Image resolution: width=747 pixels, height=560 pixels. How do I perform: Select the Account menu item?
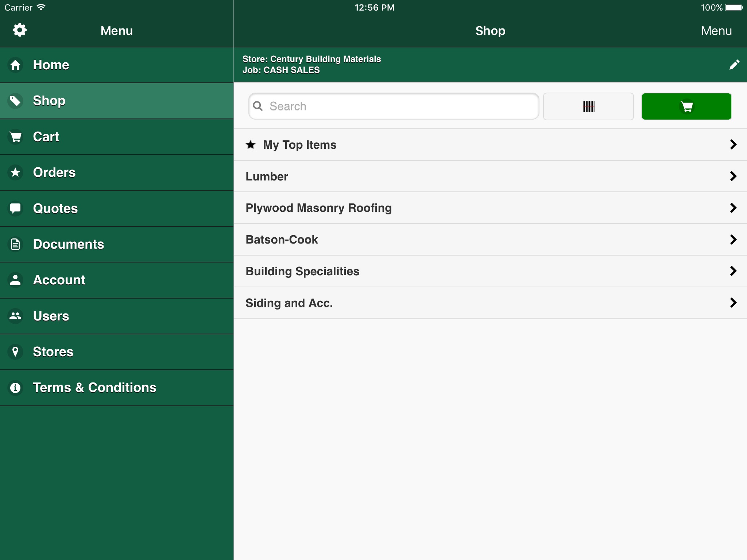point(59,280)
